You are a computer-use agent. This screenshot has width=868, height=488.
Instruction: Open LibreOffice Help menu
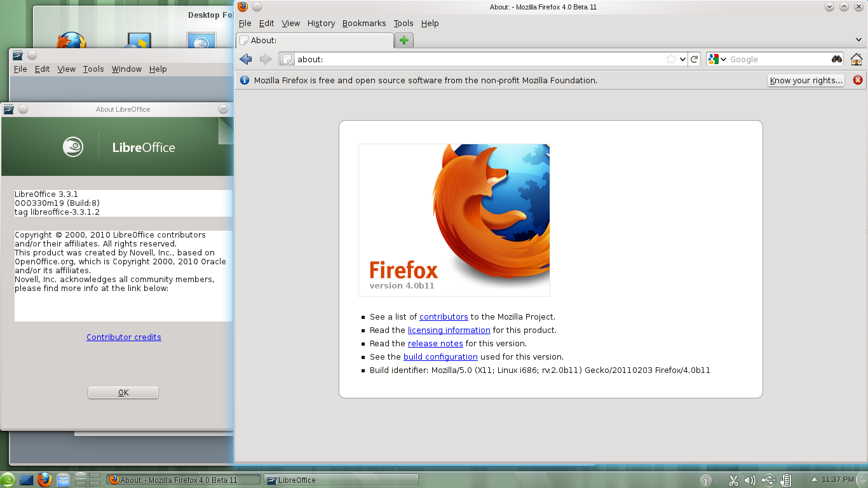[x=158, y=69]
